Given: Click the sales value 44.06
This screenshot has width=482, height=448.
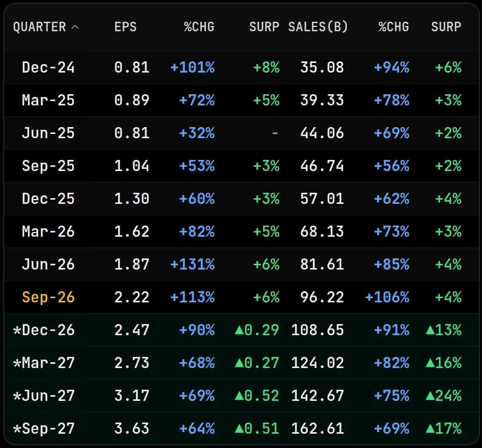Looking at the screenshot, I should click(x=322, y=133).
